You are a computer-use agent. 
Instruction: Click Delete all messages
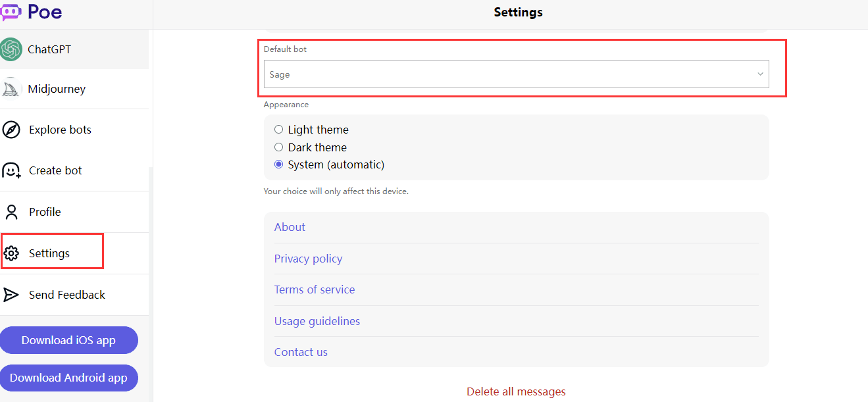pyautogui.click(x=516, y=391)
